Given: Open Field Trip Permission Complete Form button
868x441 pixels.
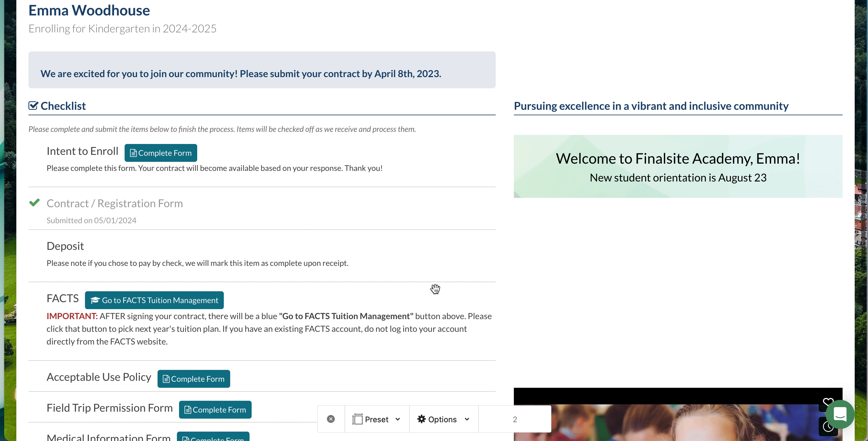Looking at the screenshot, I should click(x=215, y=409).
